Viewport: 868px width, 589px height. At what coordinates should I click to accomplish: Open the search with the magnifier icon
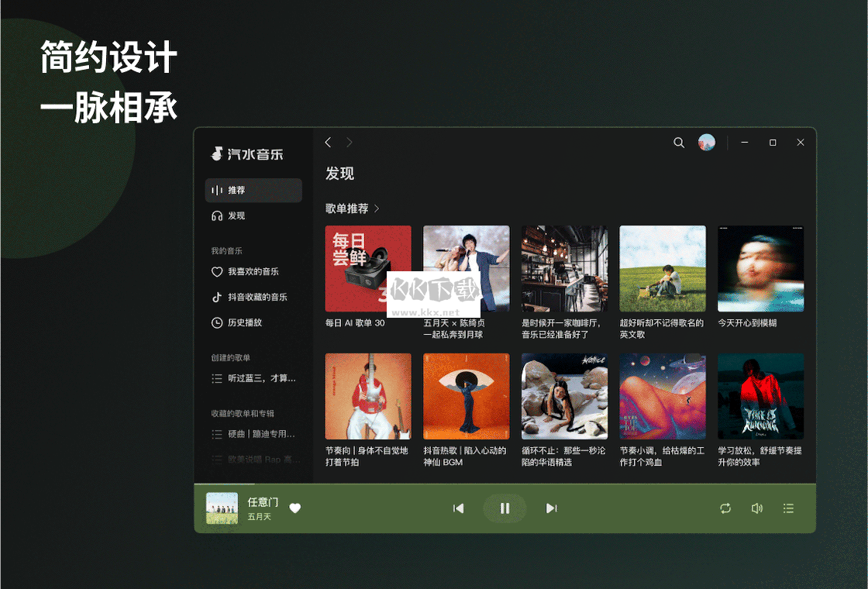679,143
